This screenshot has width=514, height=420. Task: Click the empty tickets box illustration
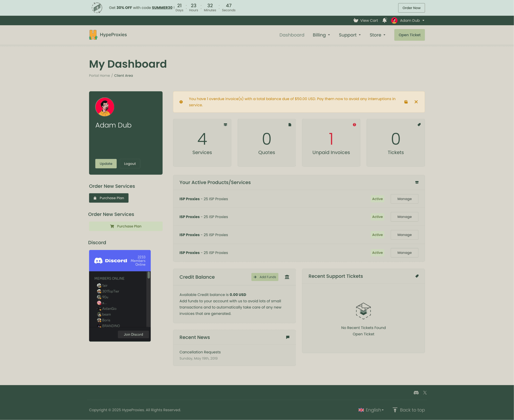(363, 311)
